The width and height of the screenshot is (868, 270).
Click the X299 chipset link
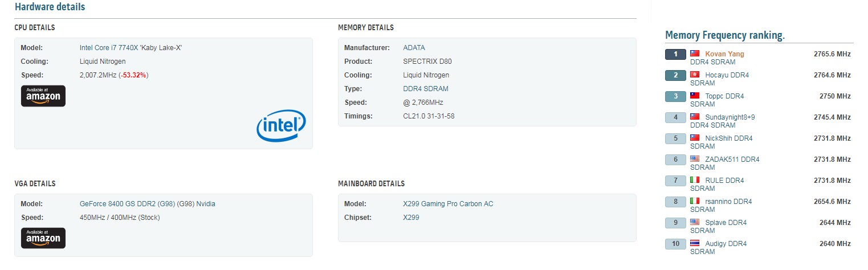411,218
